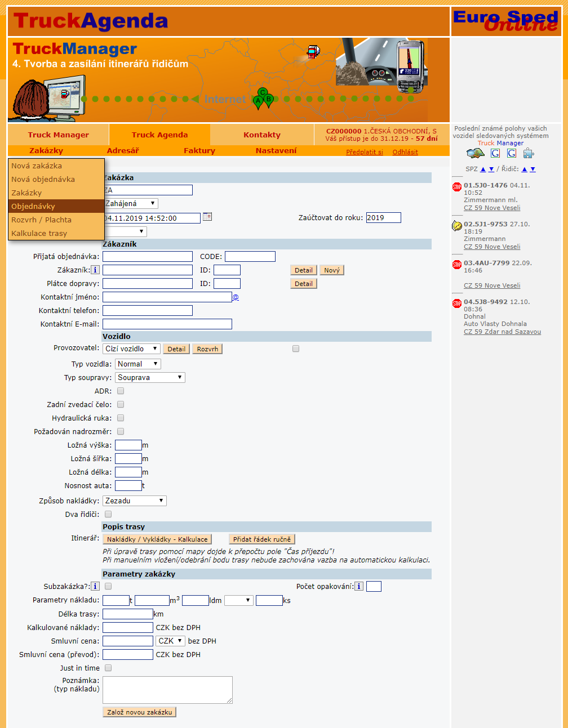Open the vehicle map overview icon
Viewport: 568px width, 728px height.
(476, 153)
